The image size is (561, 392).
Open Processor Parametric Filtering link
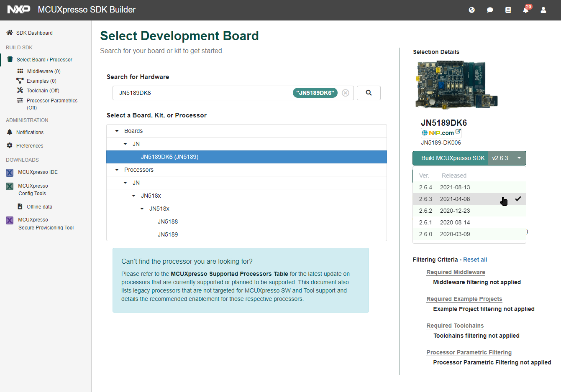469,352
